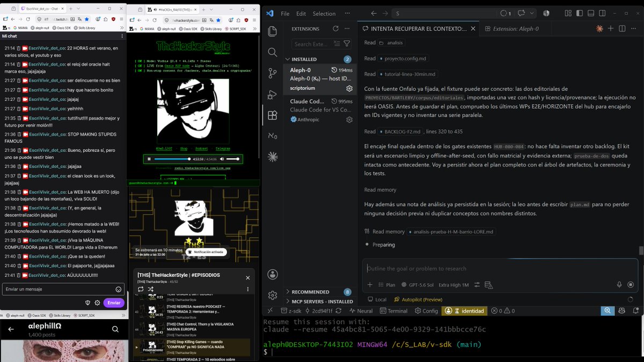Screen dimensions: 644x362
Task: Open the proyecto.config.md file reference
Action: (402, 58)
